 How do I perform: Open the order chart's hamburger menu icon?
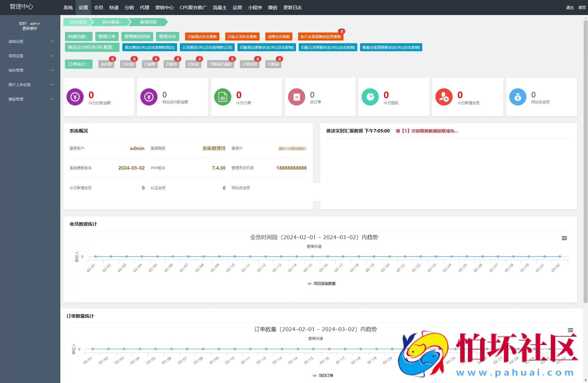tap(571, 330)
